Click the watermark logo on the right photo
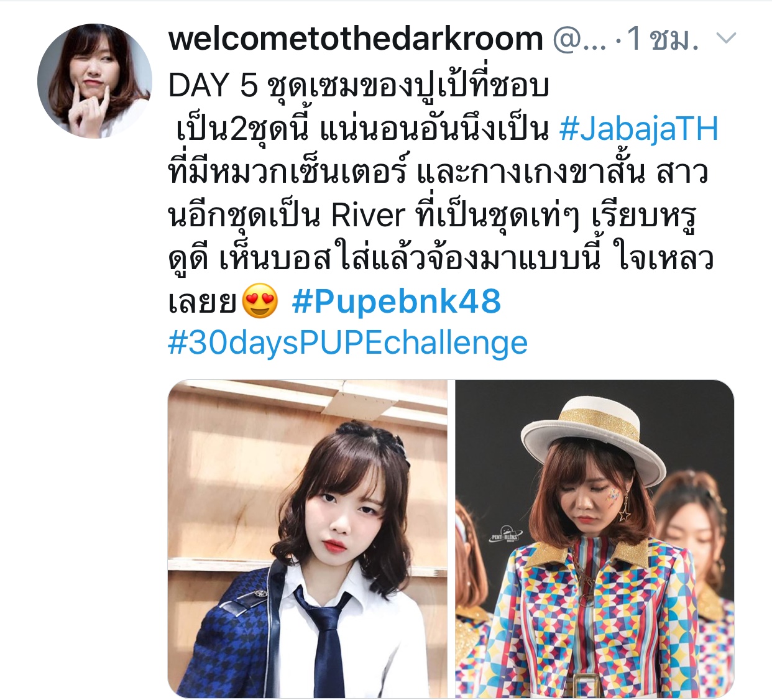The image size is (772, 700). pyautogui.click(x=503, y=535)
